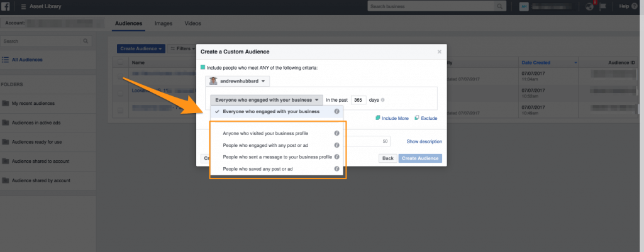This screenshot has height=252, width=644.
Task: Tick the select-all checkbox in Name header
Action: point(120,62)
